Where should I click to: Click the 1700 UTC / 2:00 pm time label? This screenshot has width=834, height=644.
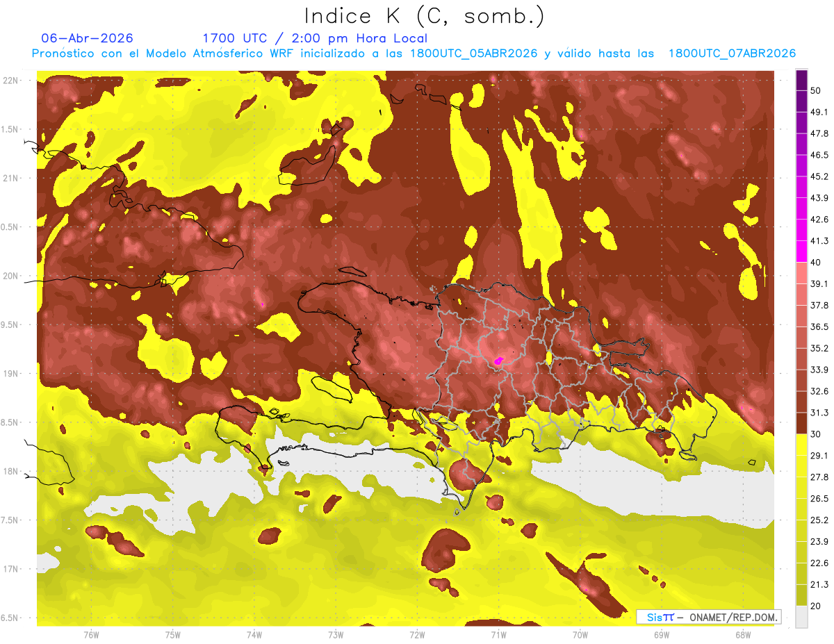click(315, 38)
